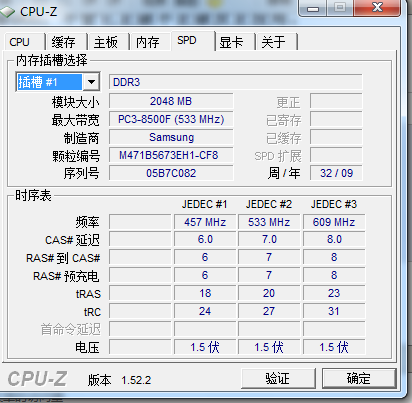Click the JEDEC #3 voltage 1.5 伏
The width and height of the screenshot is (412, 403).
click(334, 347)
